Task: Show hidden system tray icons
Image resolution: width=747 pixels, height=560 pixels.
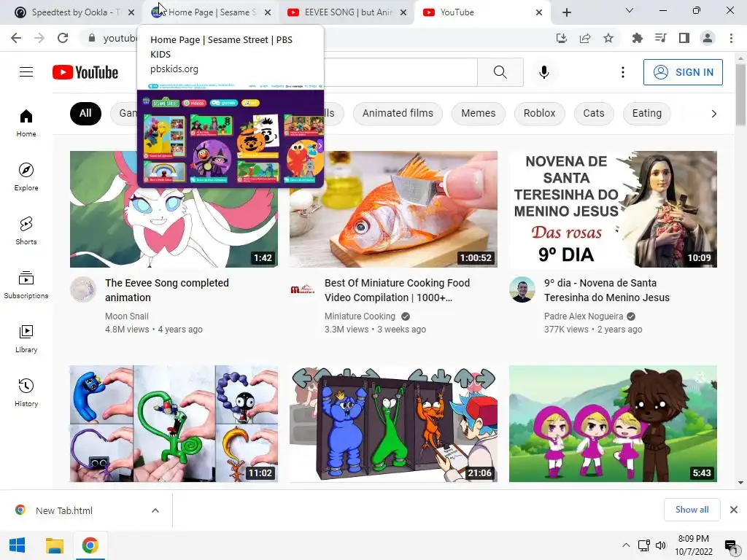Action: (627, 545)
